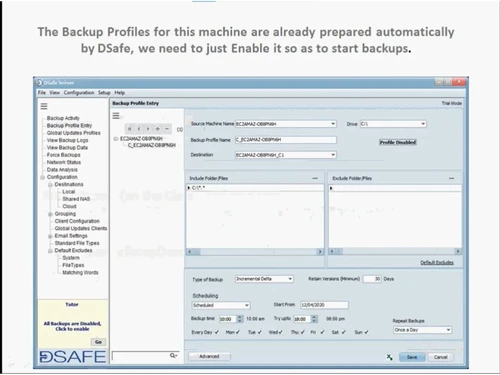The width and height of the screenshot is (500, 375).
Task: Click the search magnifier icon
Action: coord(173,356)
